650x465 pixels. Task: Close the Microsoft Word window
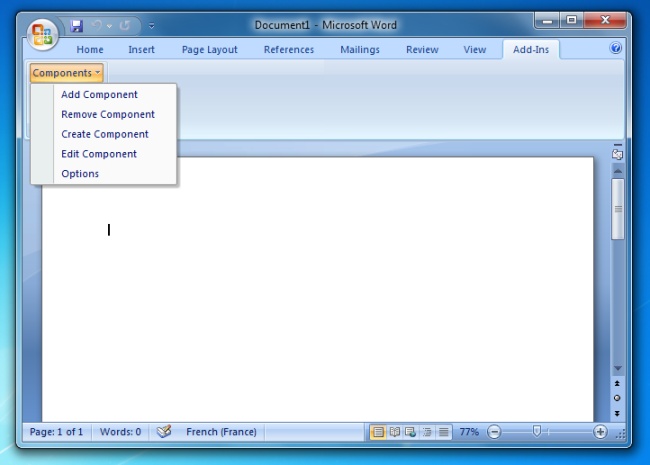(x=605, y=20)
